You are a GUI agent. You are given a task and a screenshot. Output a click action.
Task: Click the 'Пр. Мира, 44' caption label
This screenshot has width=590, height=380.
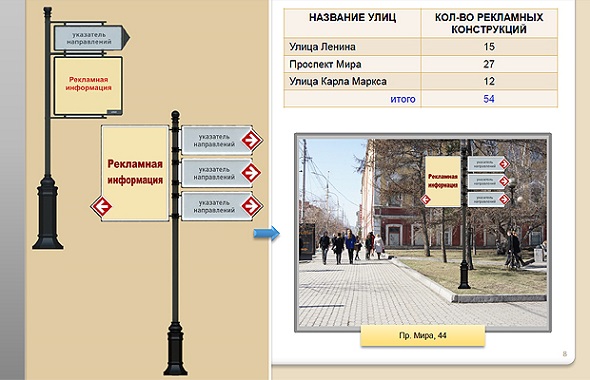click(423, 335)
